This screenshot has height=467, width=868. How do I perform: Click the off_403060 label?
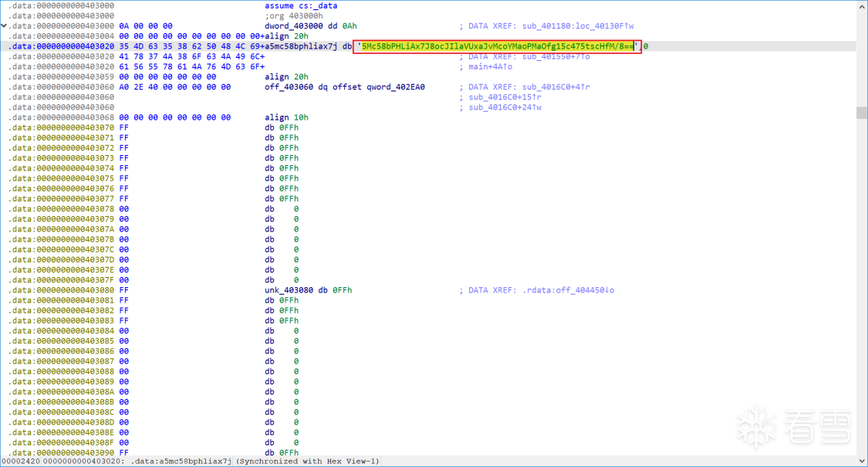[x=289, y=87]
